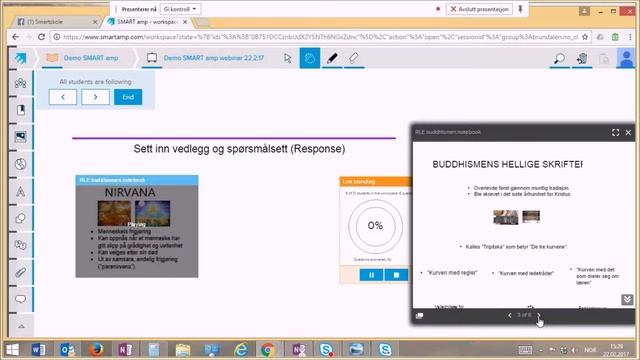This screenshot has height=360, width=640.
Task: Select the thumbnail images in notebook page
Action: [516, 217]
